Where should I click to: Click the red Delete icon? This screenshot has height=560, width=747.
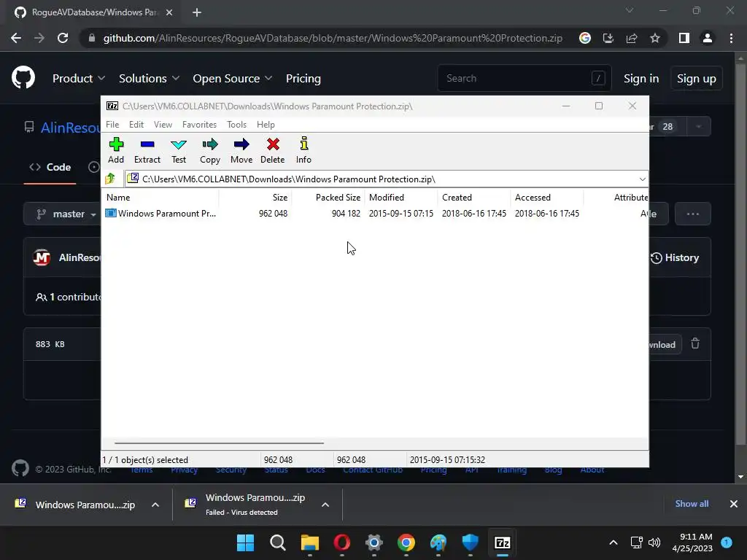pyautogui.click(x=273, y=144)
